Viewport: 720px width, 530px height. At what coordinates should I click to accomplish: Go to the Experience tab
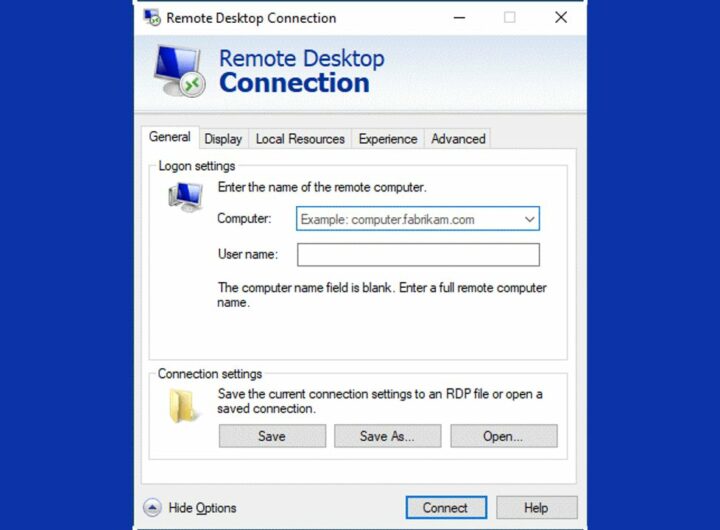click(388, 139)
